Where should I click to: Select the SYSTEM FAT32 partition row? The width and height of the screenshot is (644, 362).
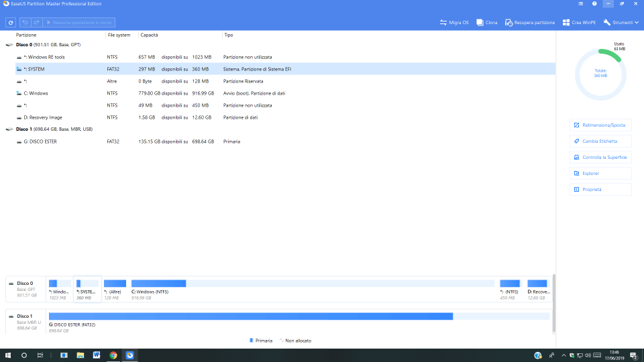point(285,69)
